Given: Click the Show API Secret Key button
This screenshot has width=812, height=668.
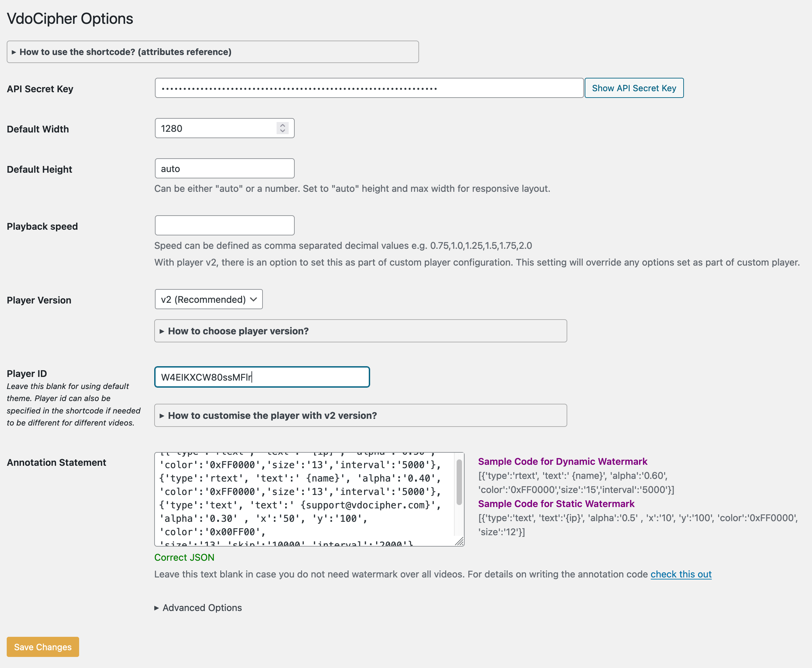Looking at the screenshot, I should (633, 88).
